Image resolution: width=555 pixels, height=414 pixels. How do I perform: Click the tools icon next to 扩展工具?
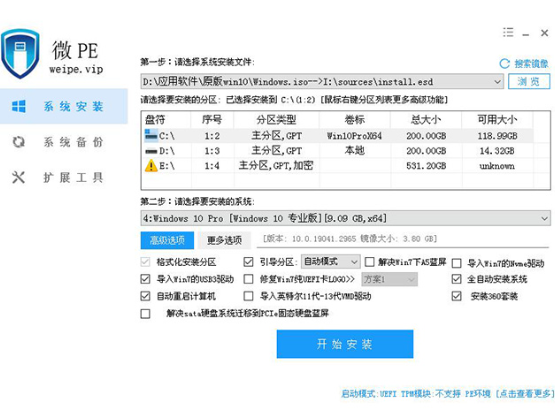18,177
